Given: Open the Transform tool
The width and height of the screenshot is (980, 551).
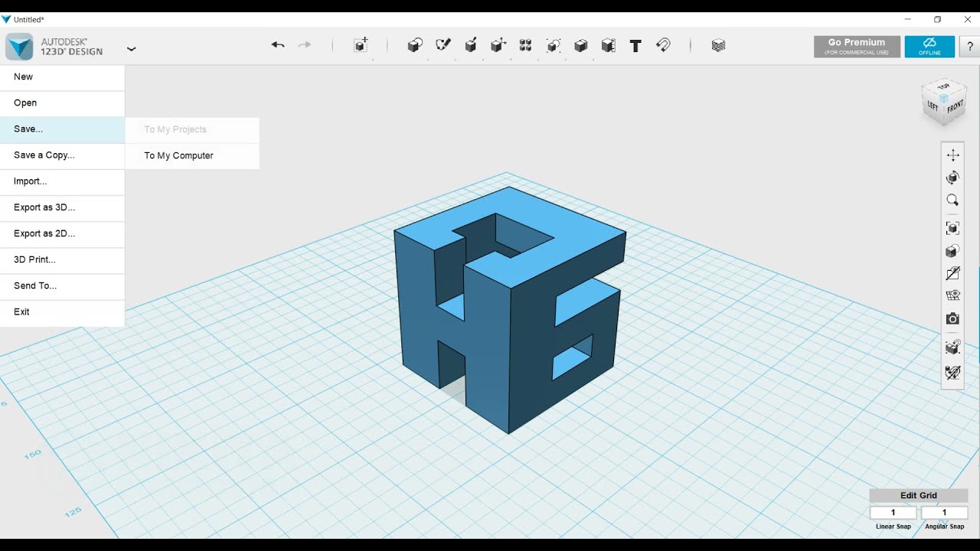Looking at the screenshot, I should pyautogui.click(x=361, y=45).
